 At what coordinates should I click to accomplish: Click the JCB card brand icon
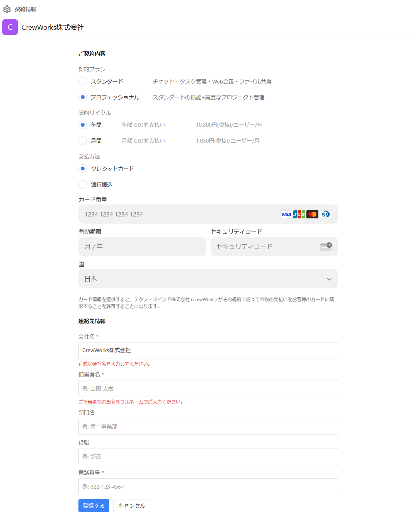299,214
